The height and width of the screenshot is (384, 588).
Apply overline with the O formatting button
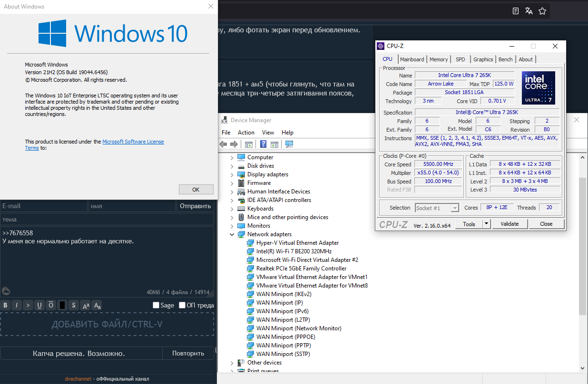51,305
